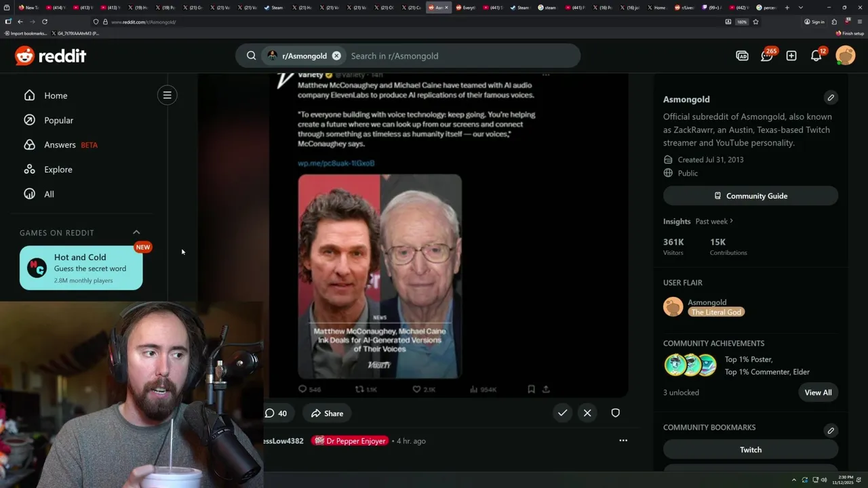868x488 pixels.
Task: Click the tweet's three-dot menu
Action: pos(546,75)
